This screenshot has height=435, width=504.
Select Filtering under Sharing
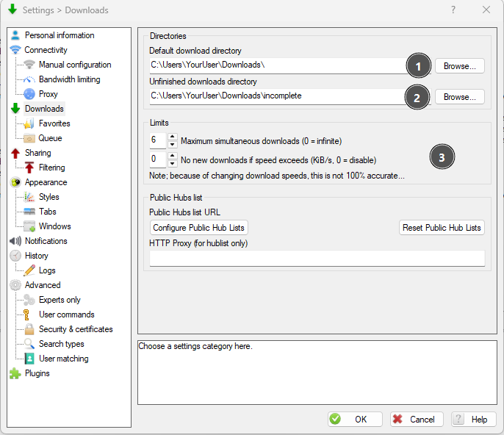tap(51, 168)
